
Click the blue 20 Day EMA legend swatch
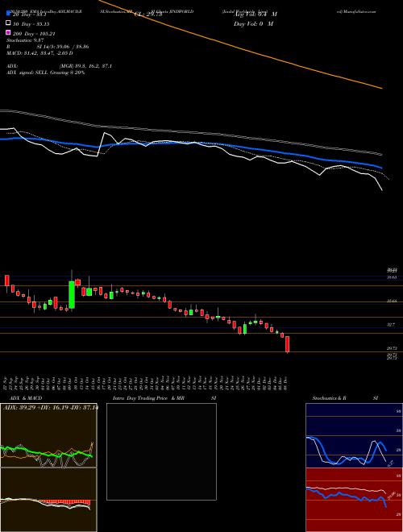pos(8,14)
